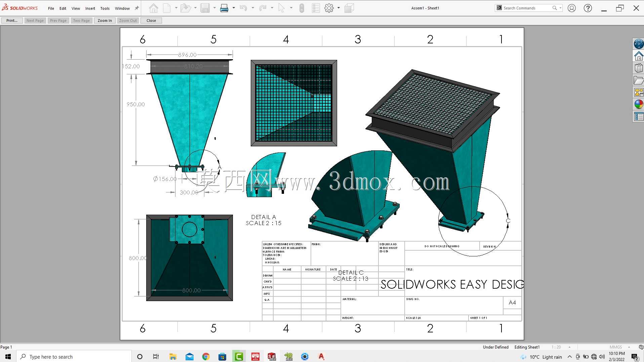The width and height of the screenshot is (644, 362).
Task: Open the weather 10°C Light rain widget
Action: [541, 357]
